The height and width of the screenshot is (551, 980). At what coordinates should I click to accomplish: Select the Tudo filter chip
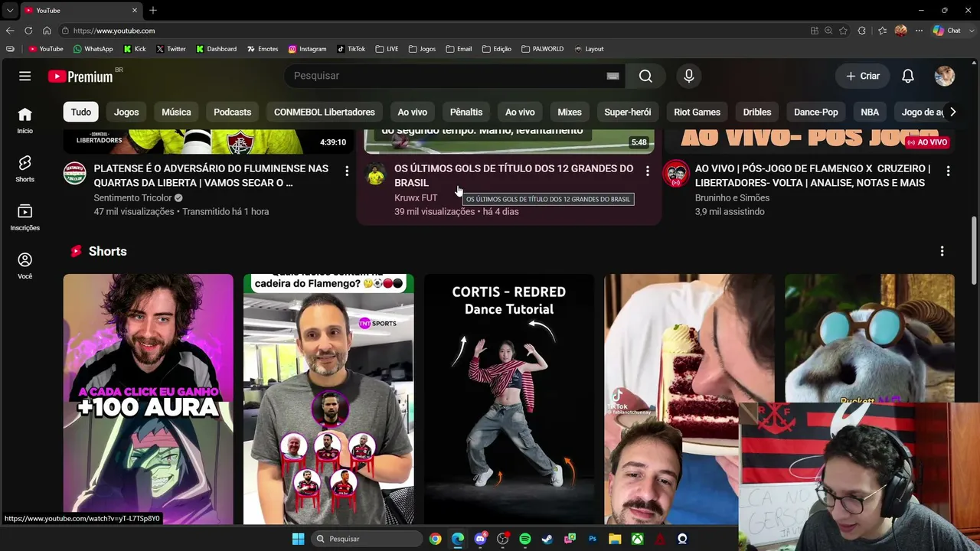(x=81, y=112)
